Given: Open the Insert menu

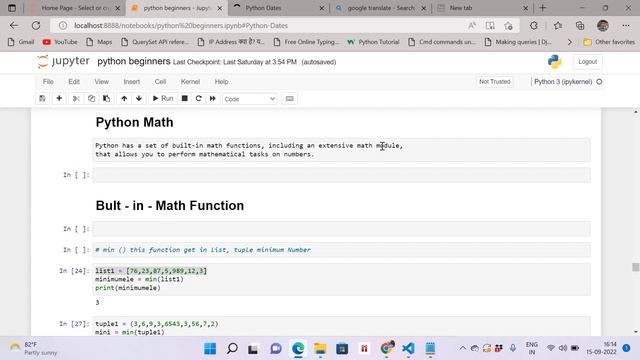Looking at the screenshot, I should (132, 82).
